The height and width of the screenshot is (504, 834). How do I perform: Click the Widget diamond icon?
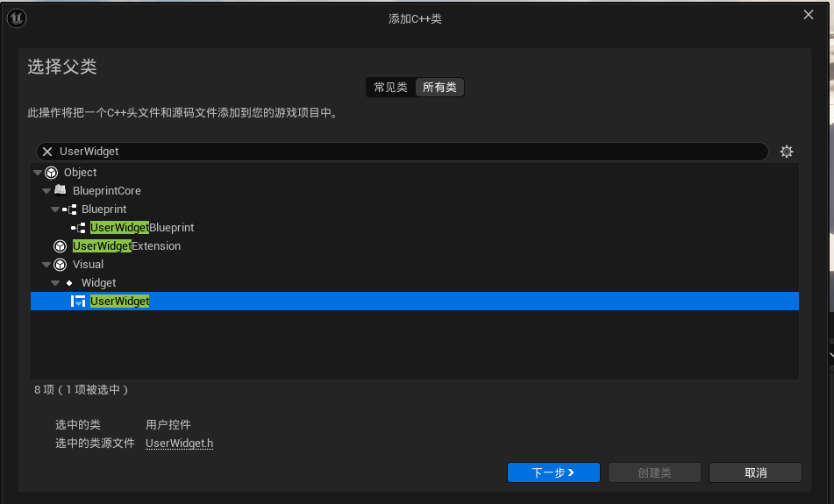(x=69, y=283)
